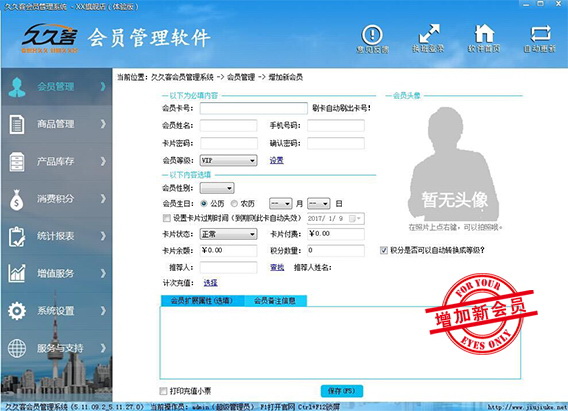This screenshot has width=568, height=411.
Task: Click the 增值服务 chart icon
Action: 17,273
